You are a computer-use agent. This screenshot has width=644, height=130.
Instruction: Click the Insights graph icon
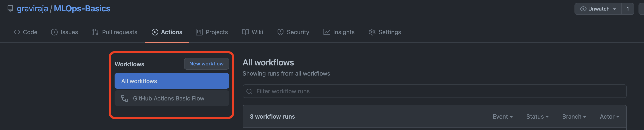click(x=326, y=32)
